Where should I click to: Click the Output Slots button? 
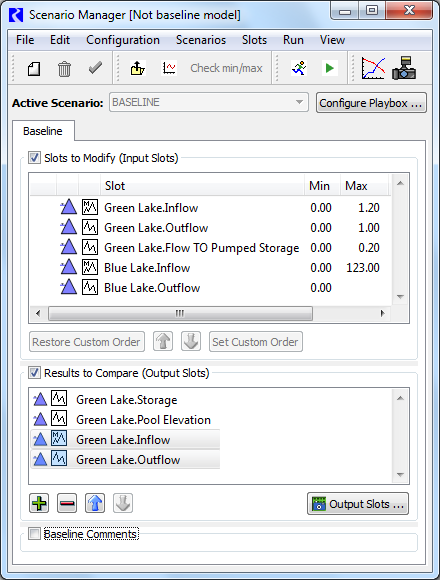358,504
